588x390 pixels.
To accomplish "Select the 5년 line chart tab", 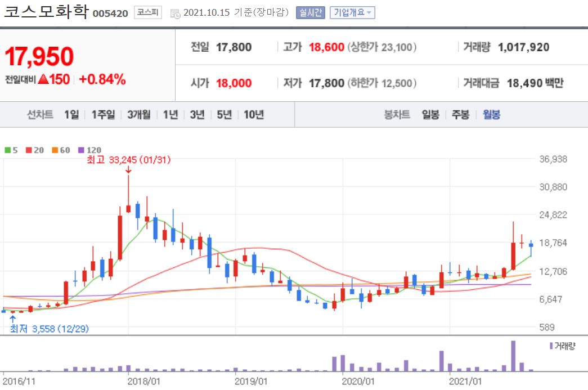I will 225,114.
